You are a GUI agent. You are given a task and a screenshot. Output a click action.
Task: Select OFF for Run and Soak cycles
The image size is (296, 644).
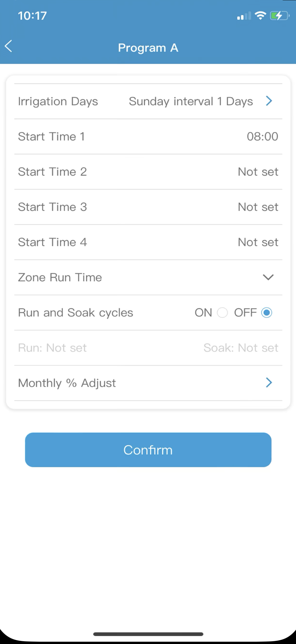267,313
